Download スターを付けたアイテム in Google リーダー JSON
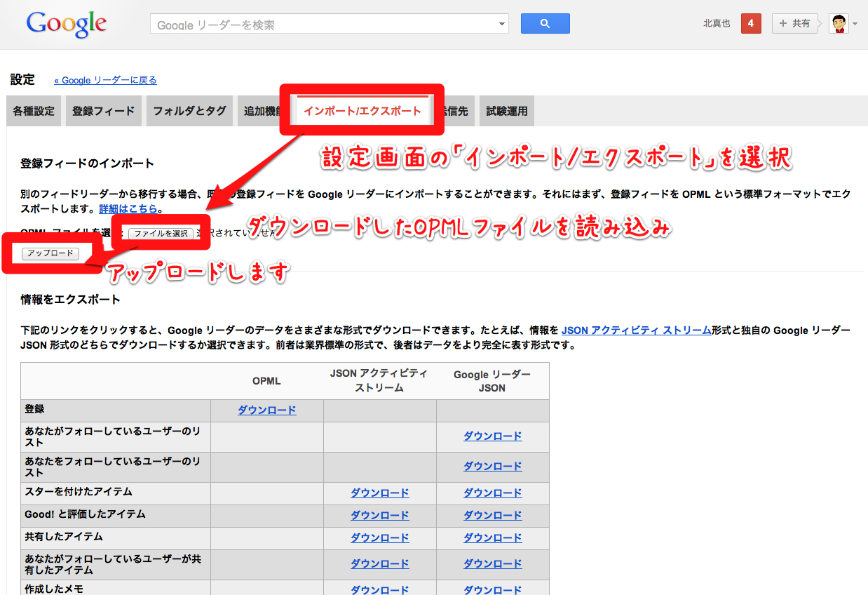The width and height of the screenshot is (868, 595). [x=492, y=493]
